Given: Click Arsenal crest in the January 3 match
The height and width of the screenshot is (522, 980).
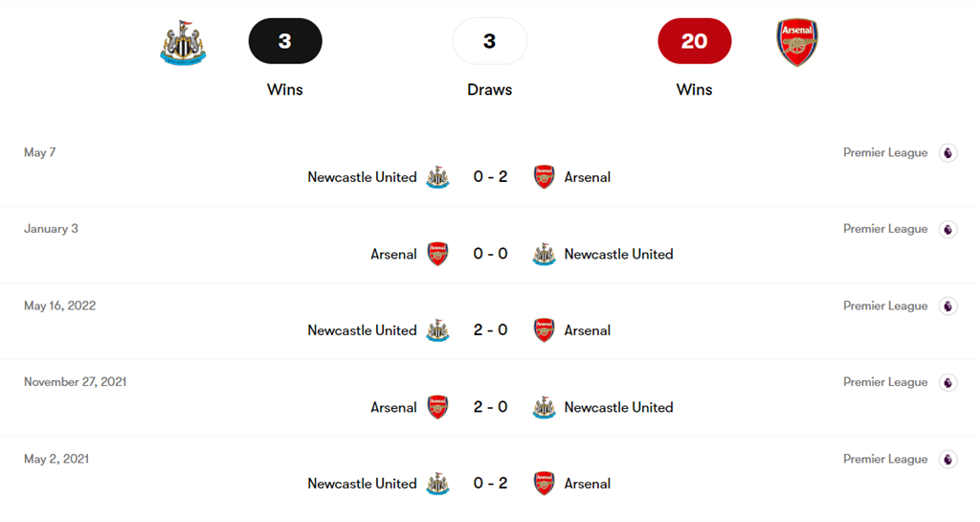Looking at the screenshot, I should [437, 254].
